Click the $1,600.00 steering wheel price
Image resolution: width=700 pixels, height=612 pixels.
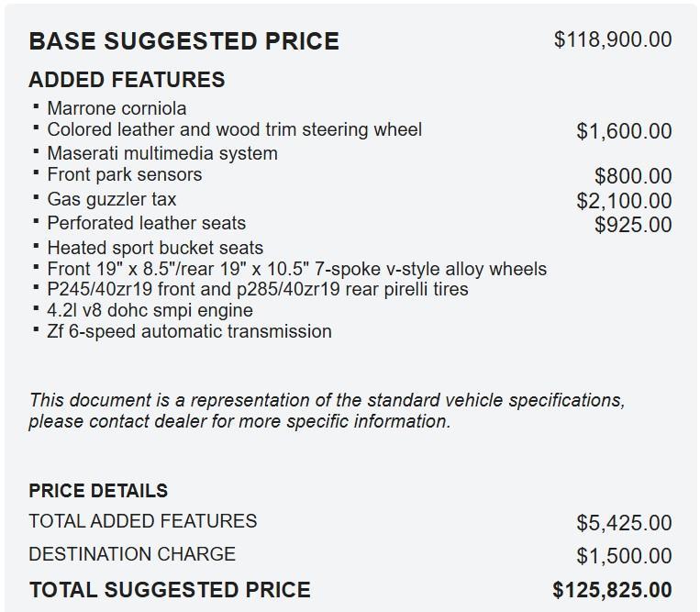click(x=624, y=131)
